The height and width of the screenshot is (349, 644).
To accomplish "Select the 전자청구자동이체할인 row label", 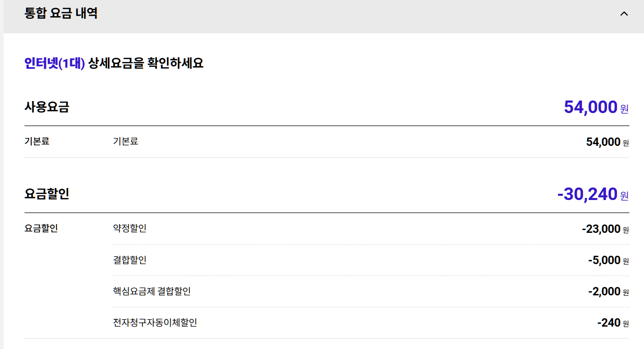I will pyautogui.click(x=155, y=322).
